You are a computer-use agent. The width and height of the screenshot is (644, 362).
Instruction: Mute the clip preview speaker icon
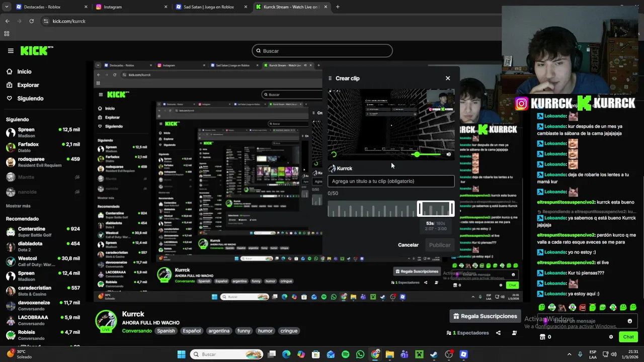pyautogui.click(x=449, y=154)
